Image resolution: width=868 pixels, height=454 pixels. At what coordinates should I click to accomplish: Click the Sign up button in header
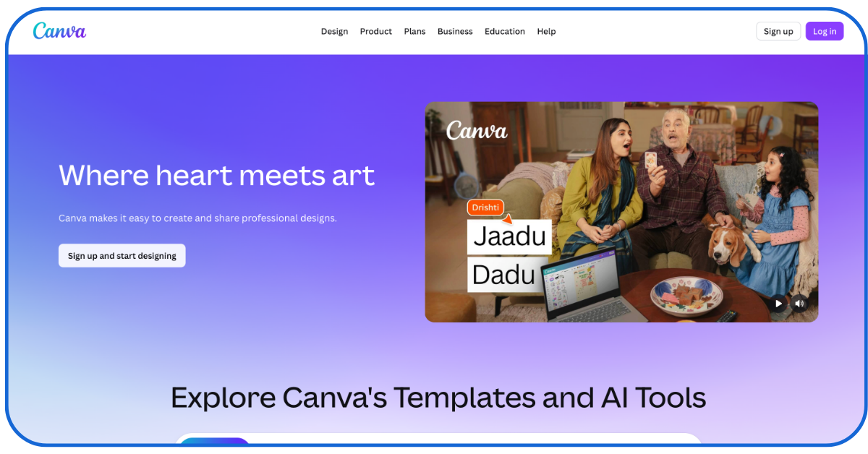point(778,31)
